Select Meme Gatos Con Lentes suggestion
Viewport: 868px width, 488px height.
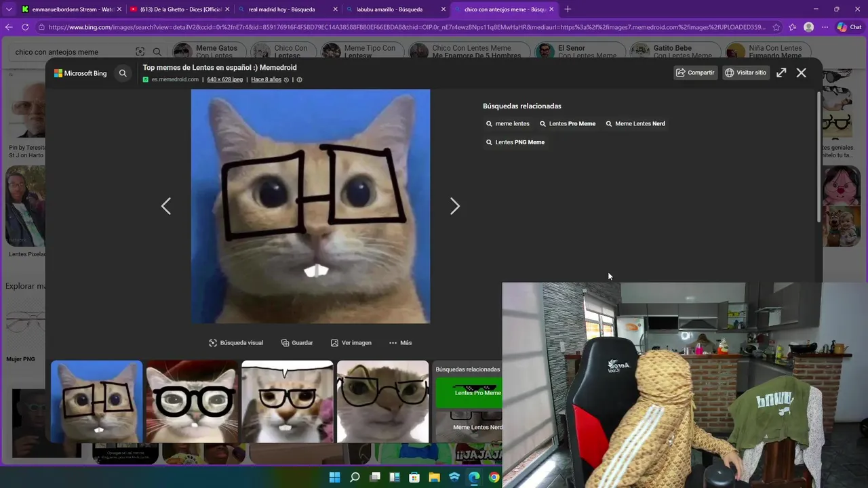[x=210, y=52]
